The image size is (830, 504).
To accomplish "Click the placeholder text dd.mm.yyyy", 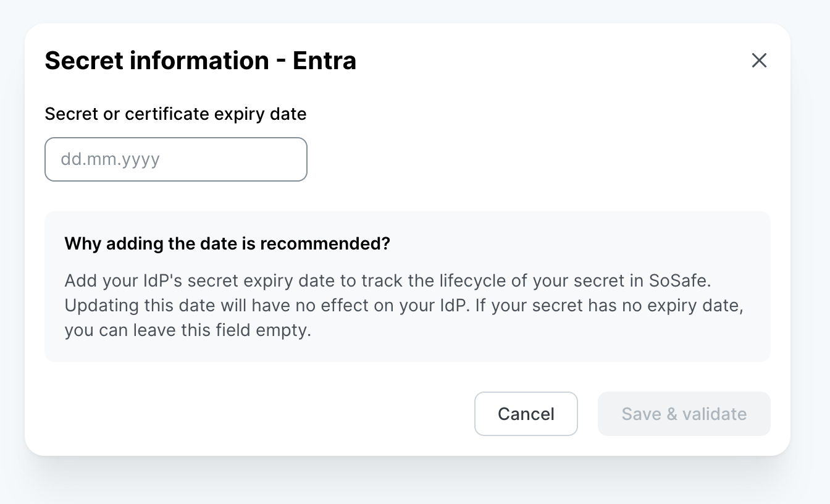I will point(109,159).
